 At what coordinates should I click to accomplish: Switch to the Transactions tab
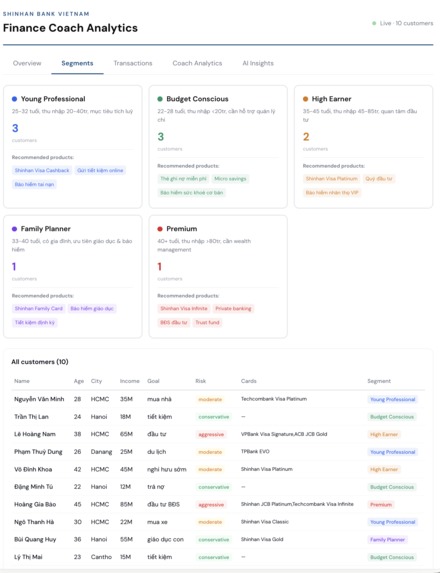pos(133,63)
